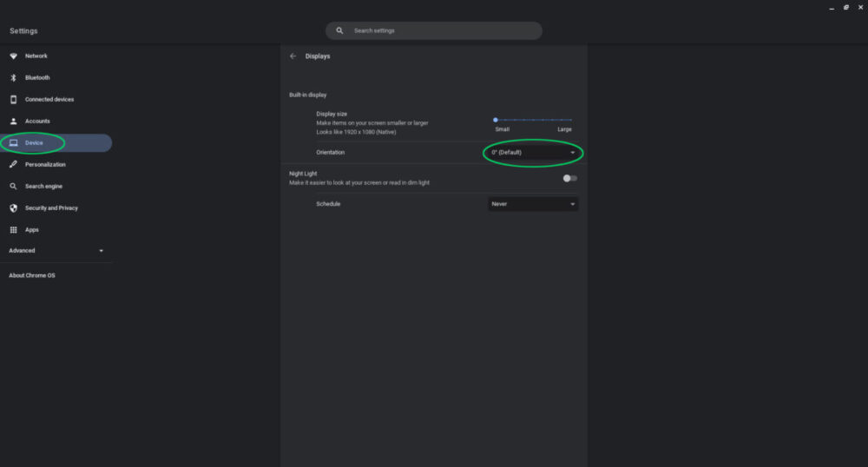This screenshot has height=467, width=868.
Task: Click the Connected devices phone icon
Action: [x=13, y=100]
